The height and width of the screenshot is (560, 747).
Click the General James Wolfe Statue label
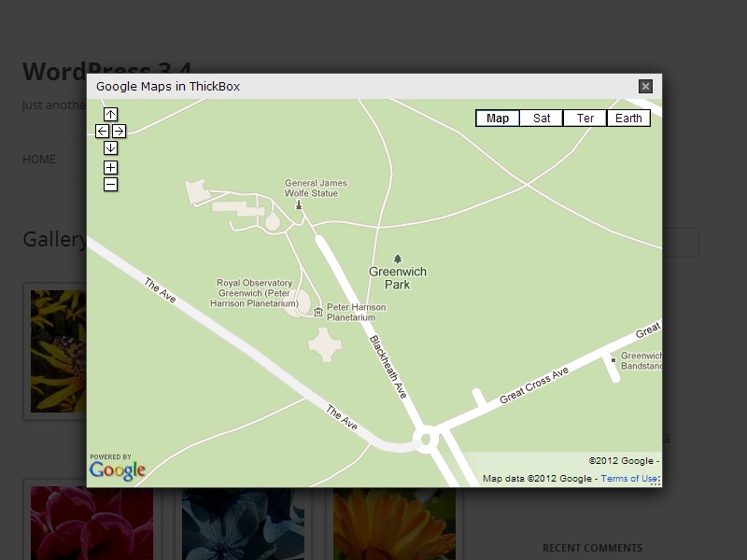point(316,189)
